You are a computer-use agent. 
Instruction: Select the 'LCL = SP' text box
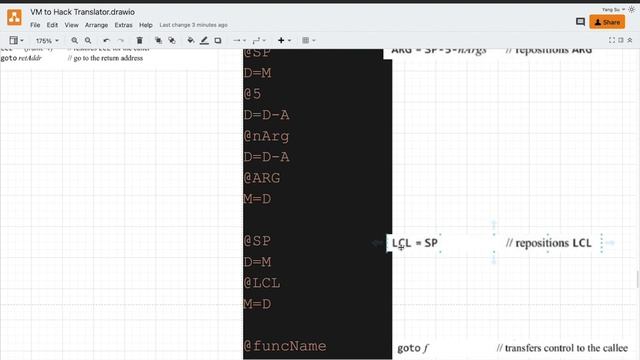415,243
